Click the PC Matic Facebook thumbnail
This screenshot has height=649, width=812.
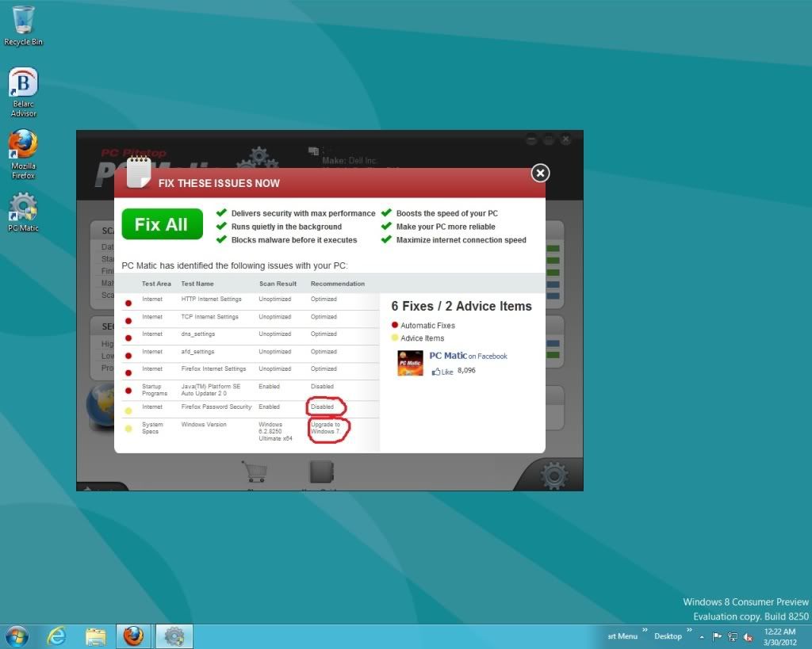[410, 363]
